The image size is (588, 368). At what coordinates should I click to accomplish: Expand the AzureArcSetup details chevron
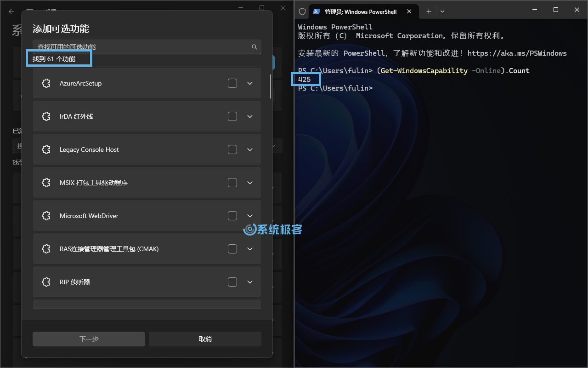point(250,83)
